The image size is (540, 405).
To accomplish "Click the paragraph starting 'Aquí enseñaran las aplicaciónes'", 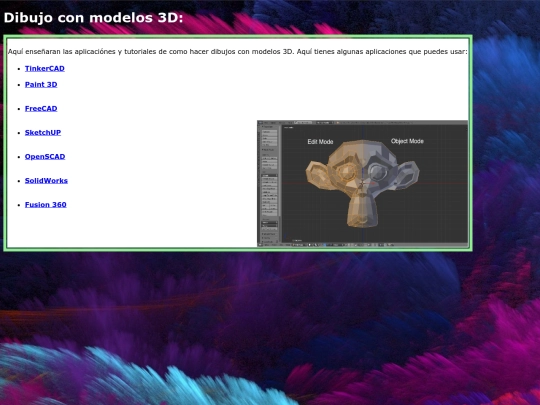I will point(238,52).
